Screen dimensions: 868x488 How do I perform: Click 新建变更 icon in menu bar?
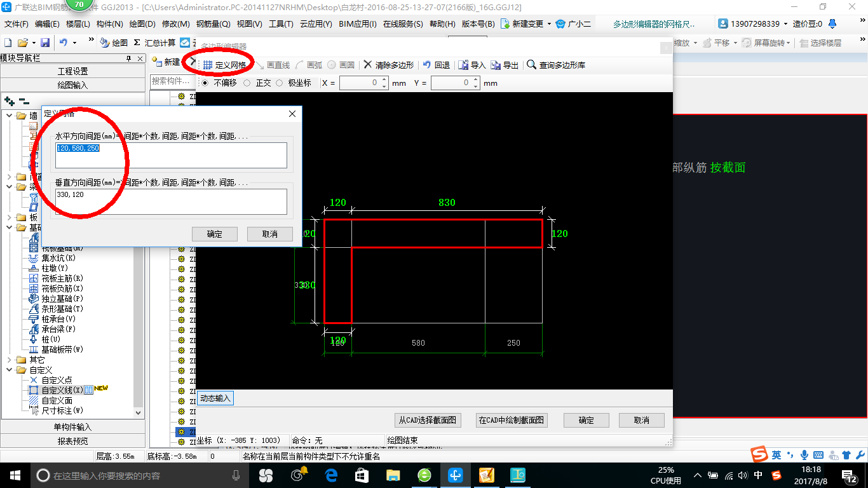[x=506, y=24]
